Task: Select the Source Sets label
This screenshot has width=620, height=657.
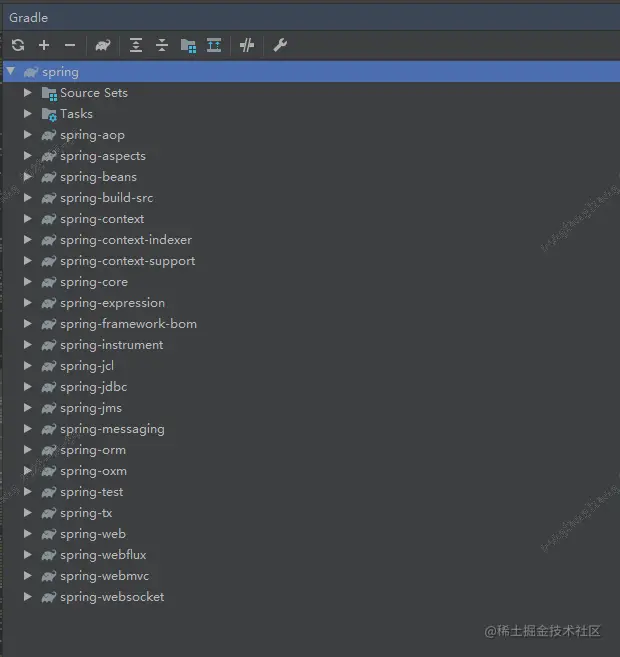Action: tap(94, 93)
